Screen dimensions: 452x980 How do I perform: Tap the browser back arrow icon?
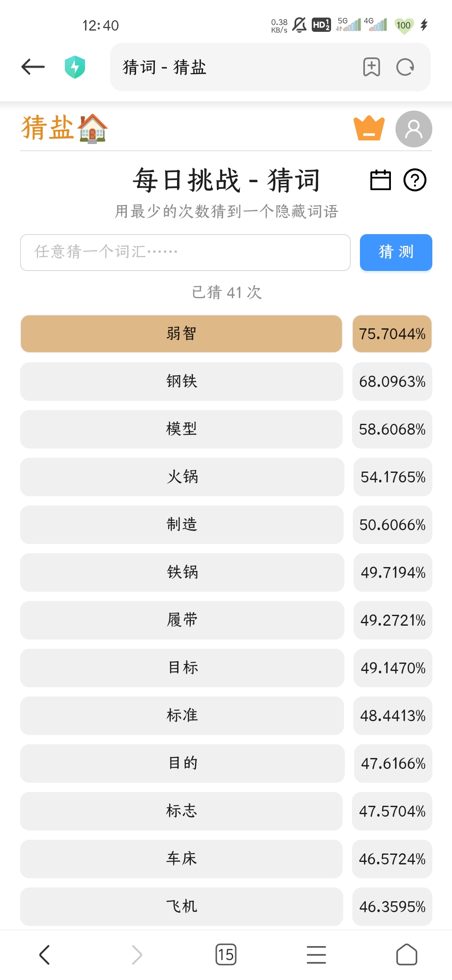click(33, 67)
